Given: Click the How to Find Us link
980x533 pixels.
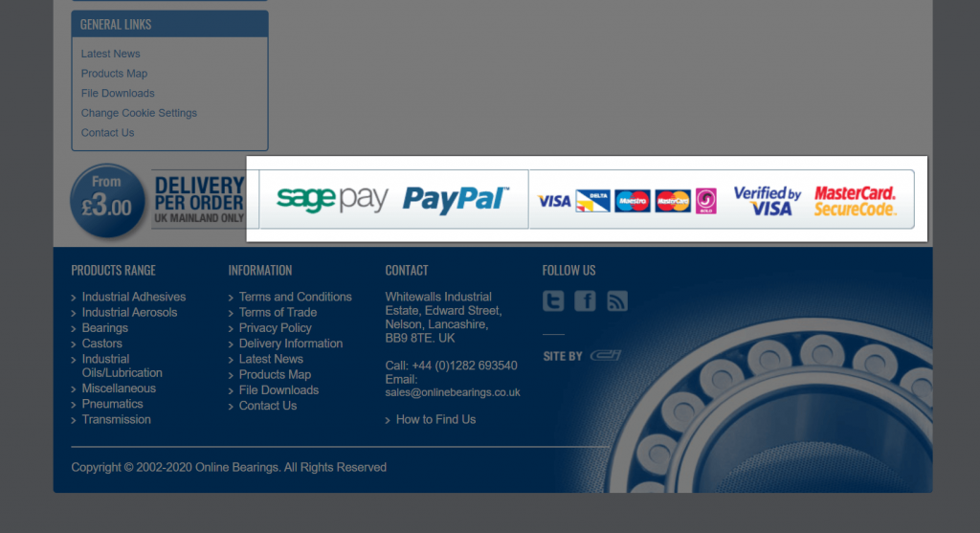Looking at the screenshot, I should pyautogui.click(x=435, y=420).
